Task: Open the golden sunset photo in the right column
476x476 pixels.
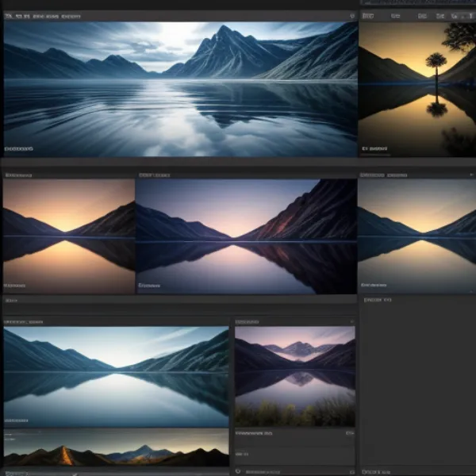Action: [416, 236]
